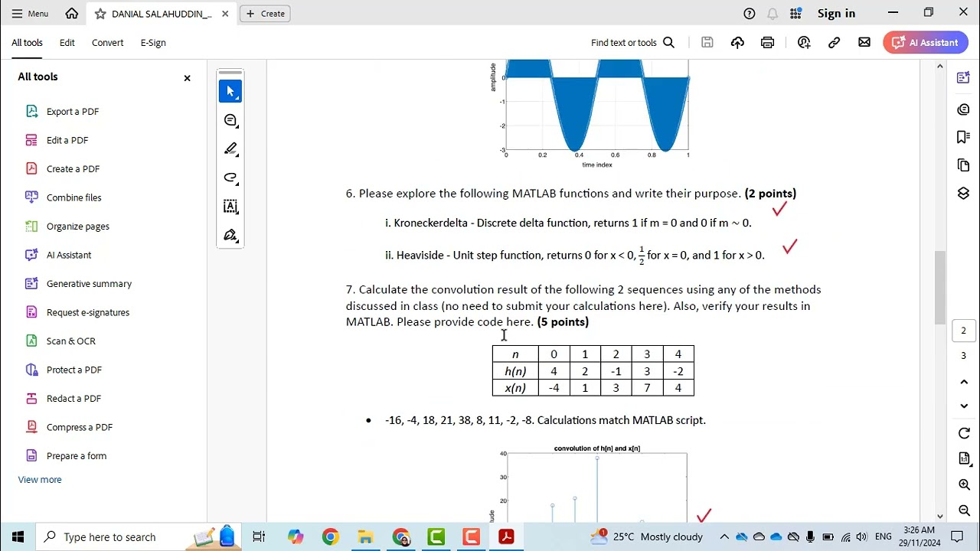Click the taskbar search box
The height and width of the screenshot is (551, 980).
(x=139, y=536)
